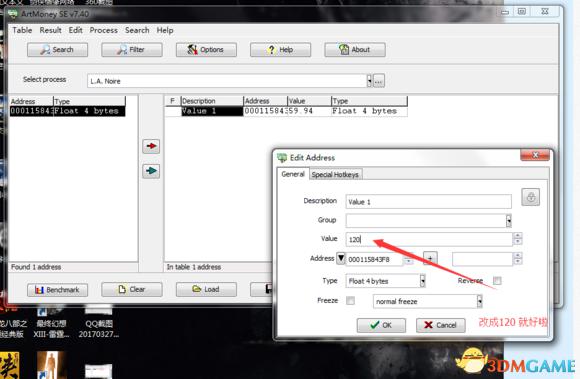Click the teal arrow transfer button
This screenshot has height=379, width=580.
[x=151, y=171]
